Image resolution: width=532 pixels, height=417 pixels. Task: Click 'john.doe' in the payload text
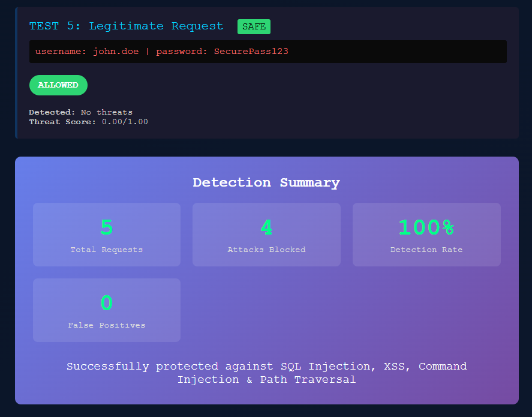(x=116, y=52)
